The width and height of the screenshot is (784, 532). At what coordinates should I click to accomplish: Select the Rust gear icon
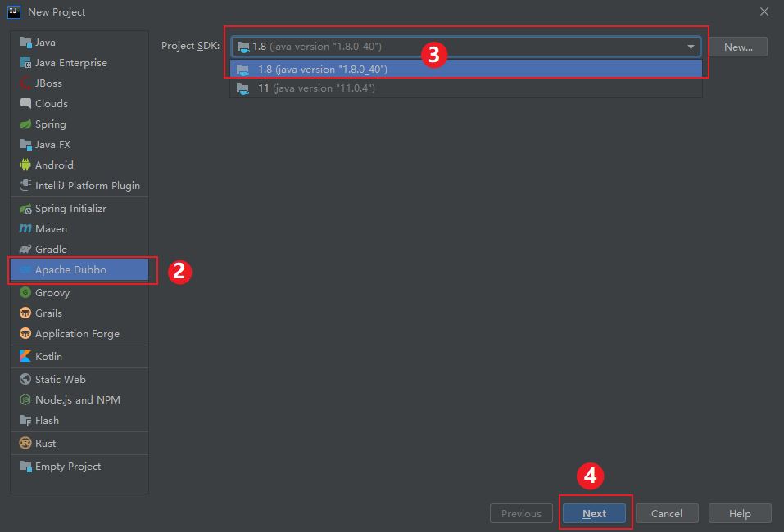click(25, 443)
